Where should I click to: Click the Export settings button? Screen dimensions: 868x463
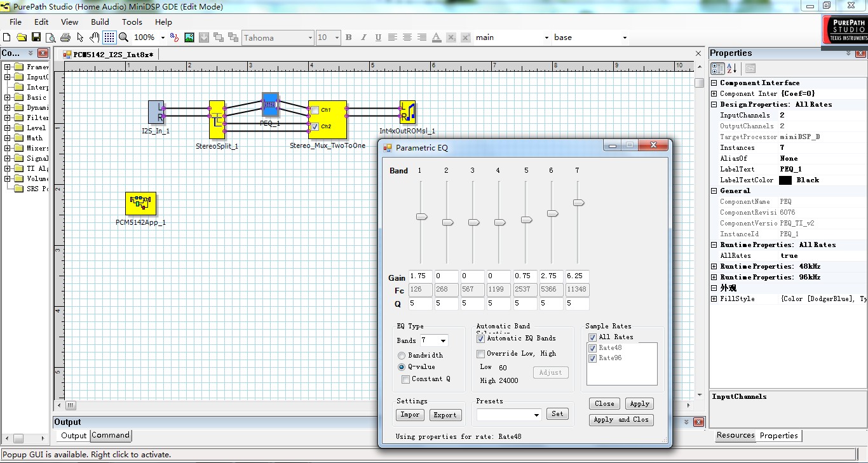click(445, 415)
